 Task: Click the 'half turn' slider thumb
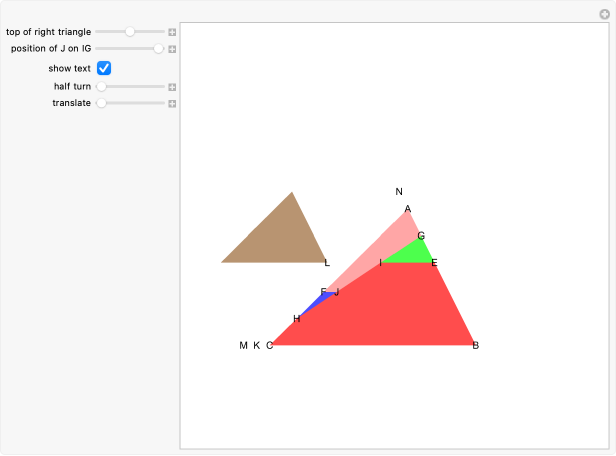[101, 86]
